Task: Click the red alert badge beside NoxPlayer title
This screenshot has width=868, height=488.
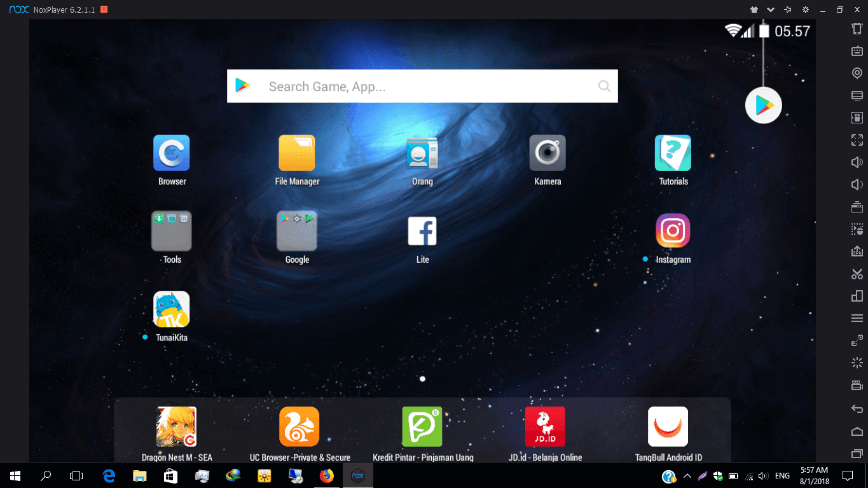Action: tap(104, 10)
